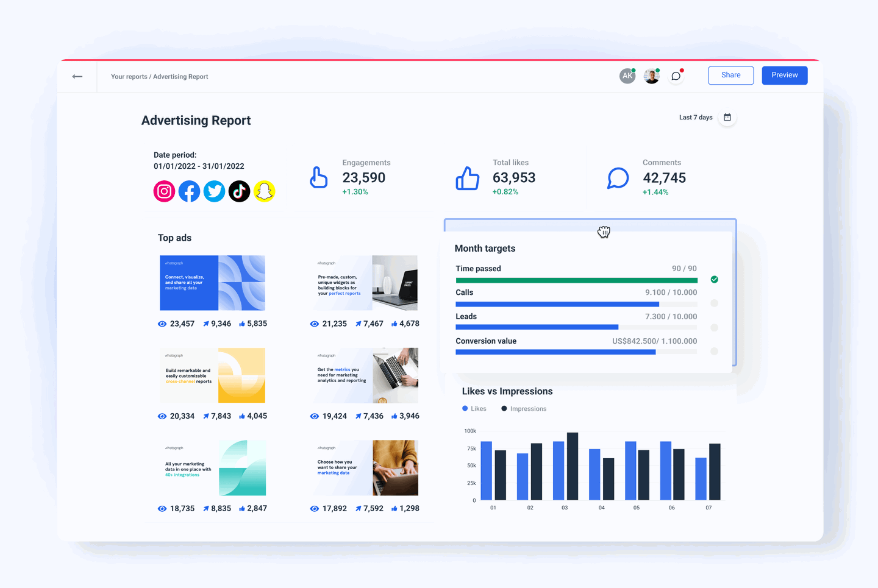Select the Facebook platform icon
This screenshot has height=588, width=878.
click(189, 191)
